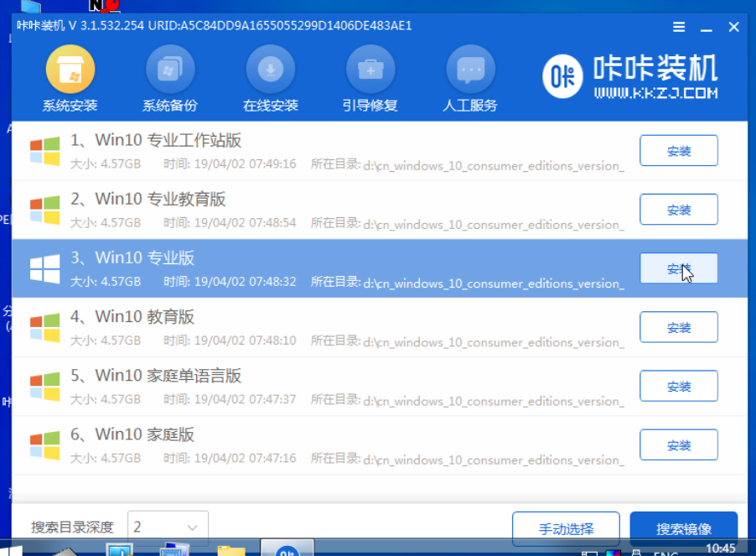The image size is (756, 556).
Task: Install Win10 教育版 using 安装 button
Action: click(x=678, y=327)
